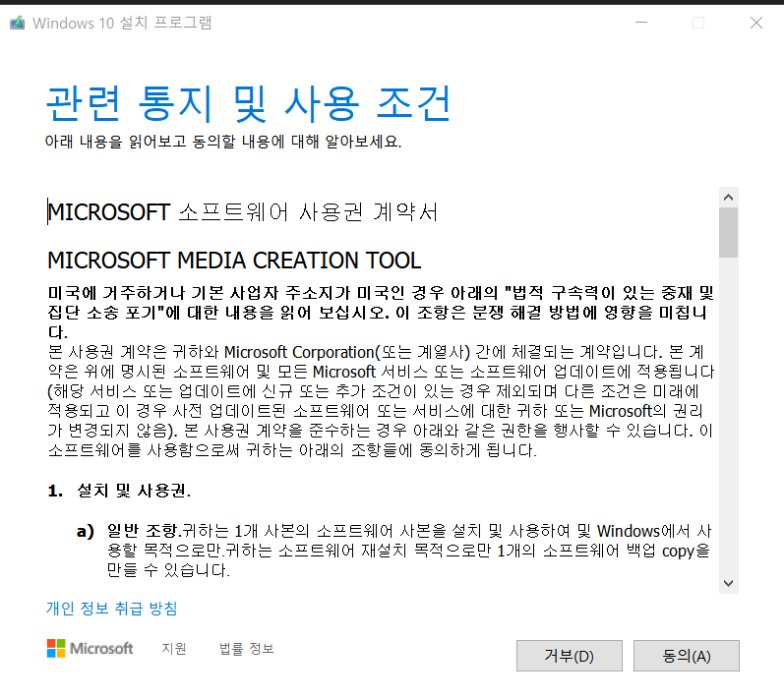Open the 법률 정보 legal link
Viewport: 784px width, 699px height.
(x=247, y=649)
